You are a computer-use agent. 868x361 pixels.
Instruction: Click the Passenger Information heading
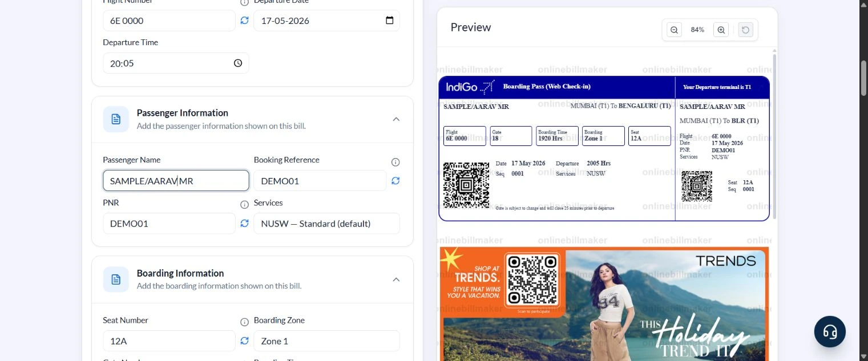[183, 113]
